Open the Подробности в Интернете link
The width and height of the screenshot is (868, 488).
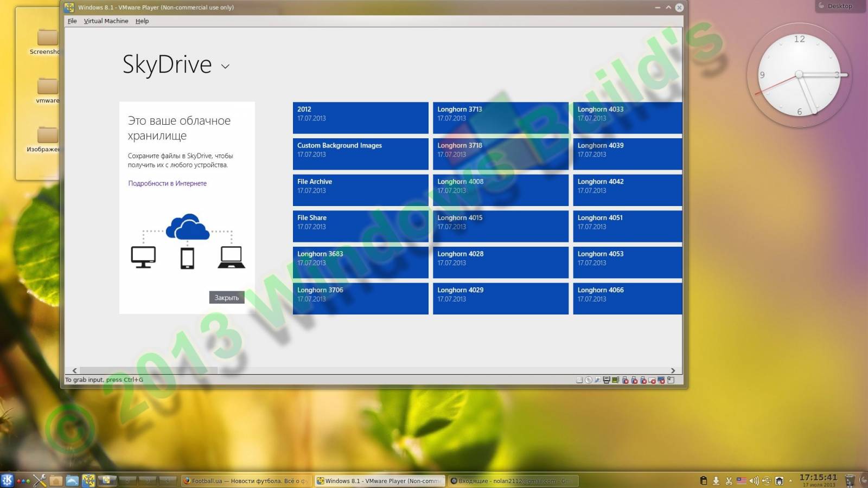tap(167, 183)
